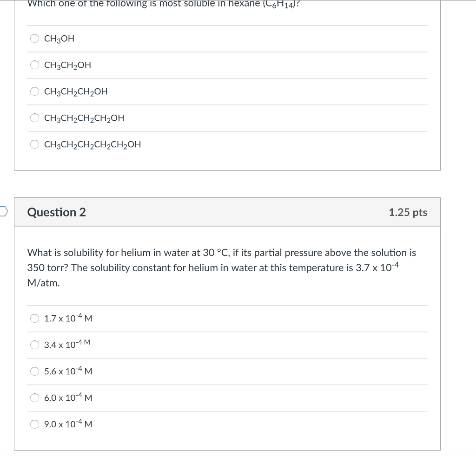Click the hexane solubility question text
This screenshot has height=456, width=476.
(x=163, y=5)
